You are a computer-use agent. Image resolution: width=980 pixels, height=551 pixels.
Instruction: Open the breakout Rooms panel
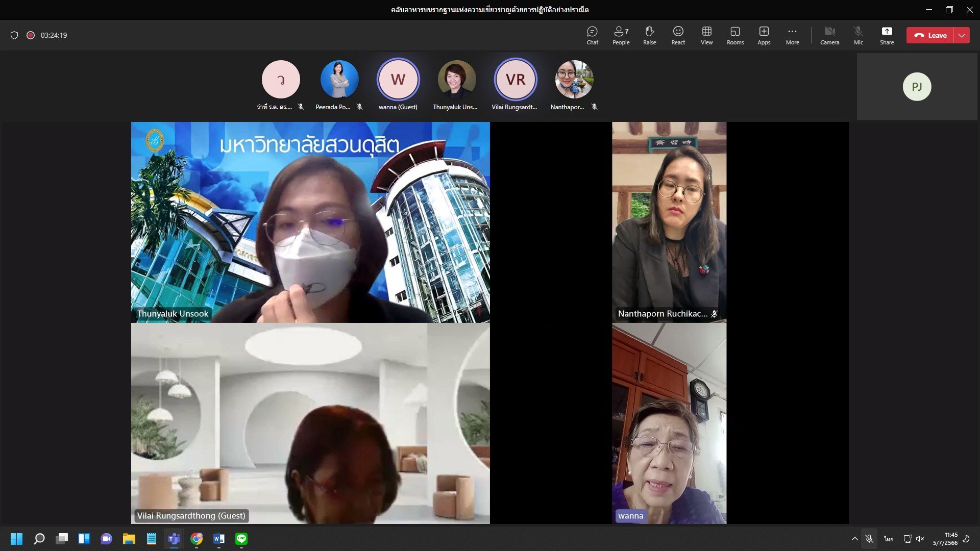(735, 35)
